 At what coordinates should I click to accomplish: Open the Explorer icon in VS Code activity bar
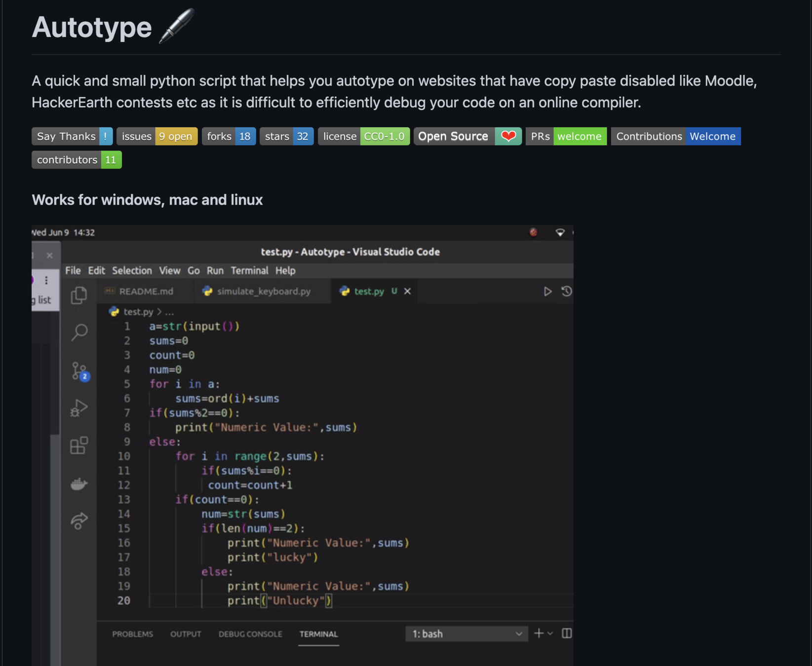79,295
